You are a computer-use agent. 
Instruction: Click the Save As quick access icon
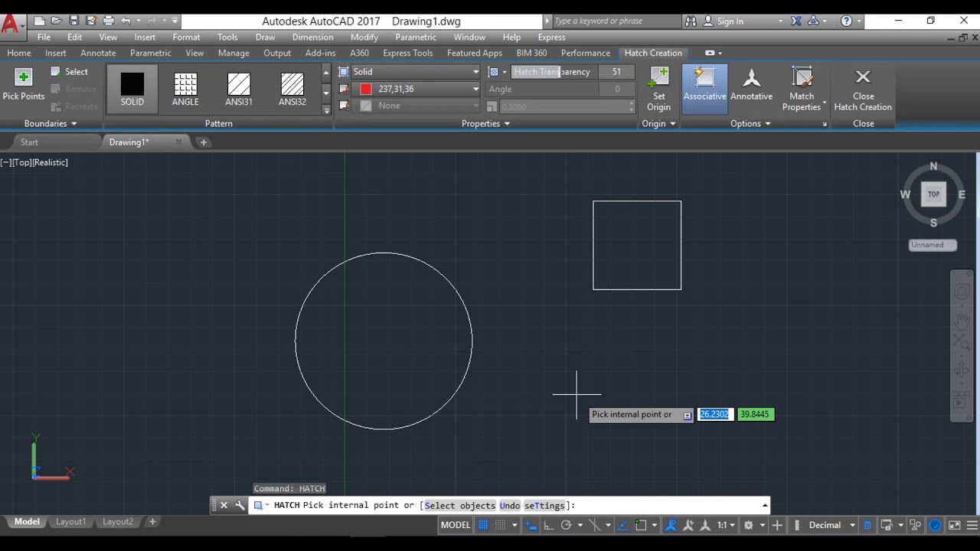90,21
